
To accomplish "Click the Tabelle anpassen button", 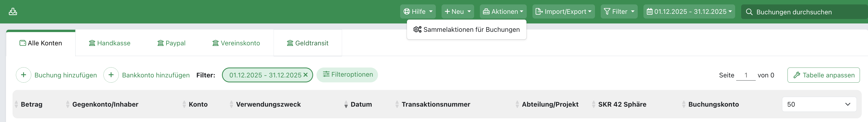I will tap(823, 75).
